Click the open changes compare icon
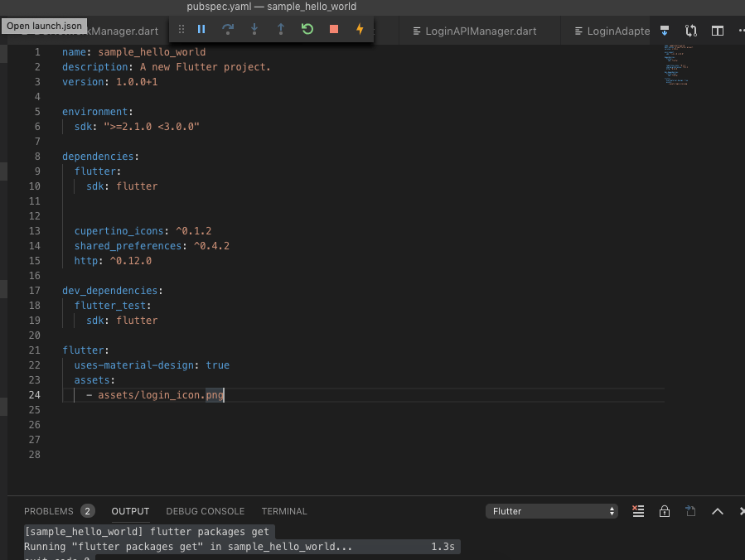Viewport: 745px width, 560px height. pyautogui.click(x=691, y=31)
